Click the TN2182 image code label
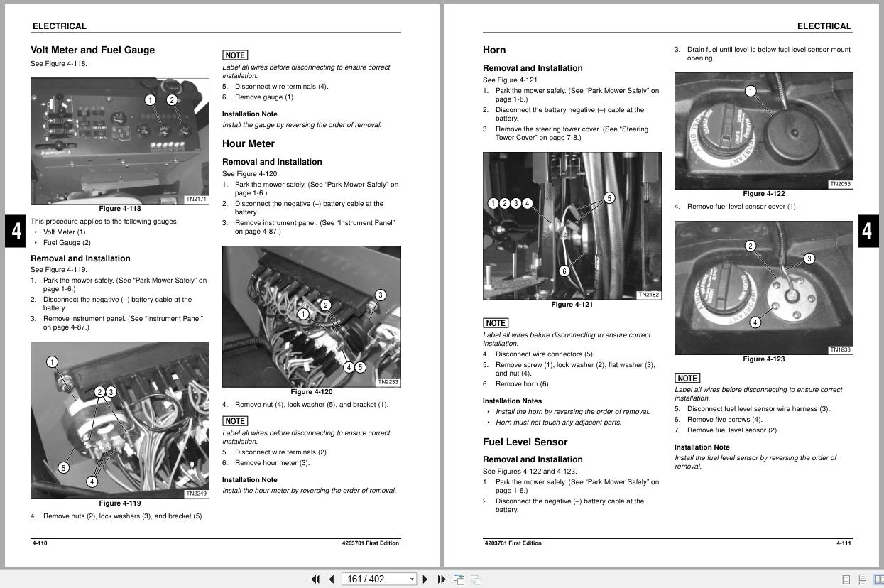 tap(649, 295)
